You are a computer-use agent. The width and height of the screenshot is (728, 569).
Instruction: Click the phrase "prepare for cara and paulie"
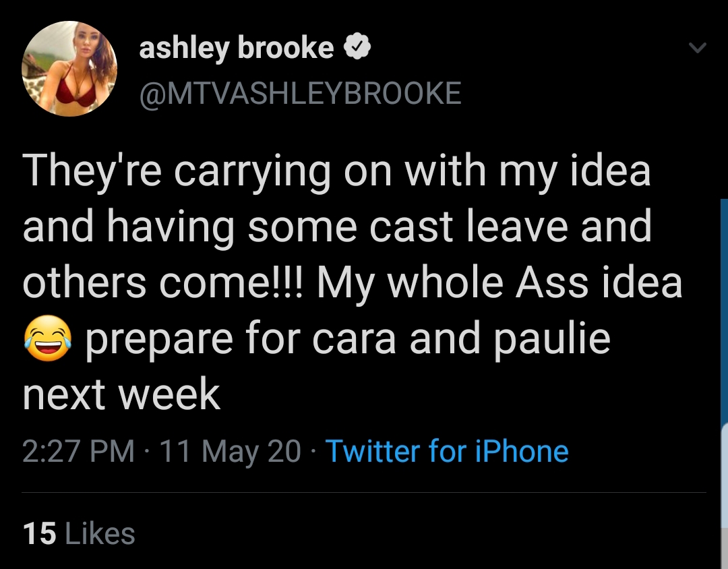(x=347, y=340)
